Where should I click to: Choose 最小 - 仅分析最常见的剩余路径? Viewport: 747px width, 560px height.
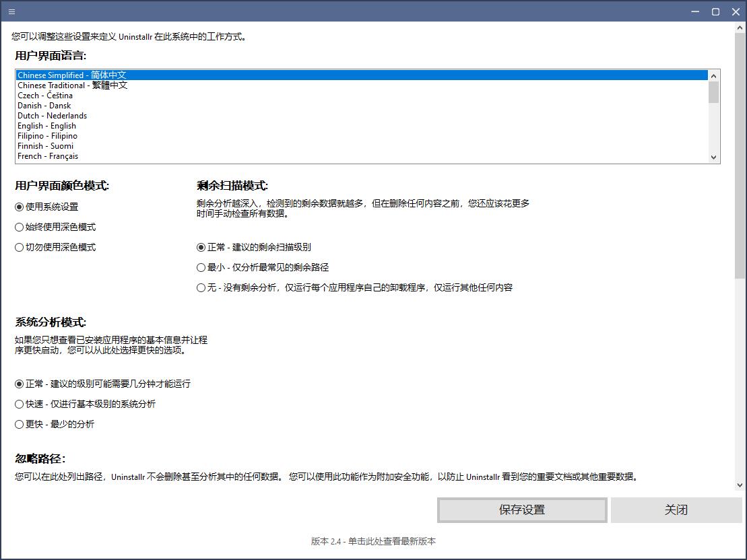click(263, 267)
